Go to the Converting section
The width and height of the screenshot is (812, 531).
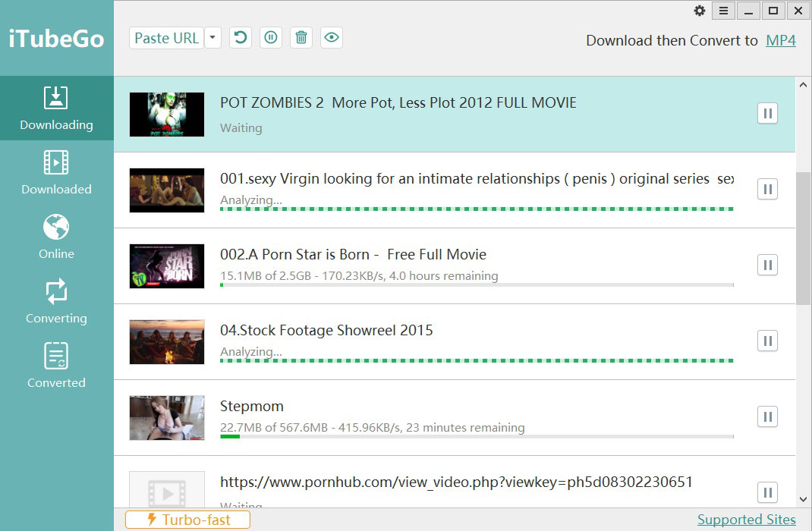(x=56, y=302)
